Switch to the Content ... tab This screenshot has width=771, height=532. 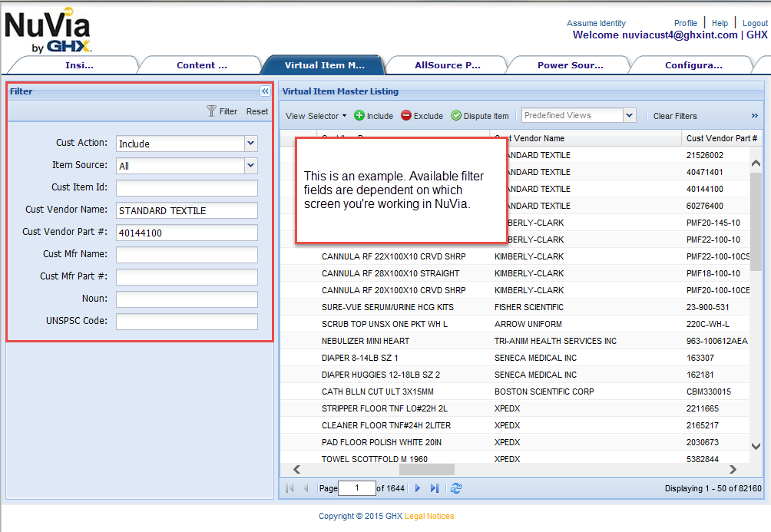(x=202, y=65)
